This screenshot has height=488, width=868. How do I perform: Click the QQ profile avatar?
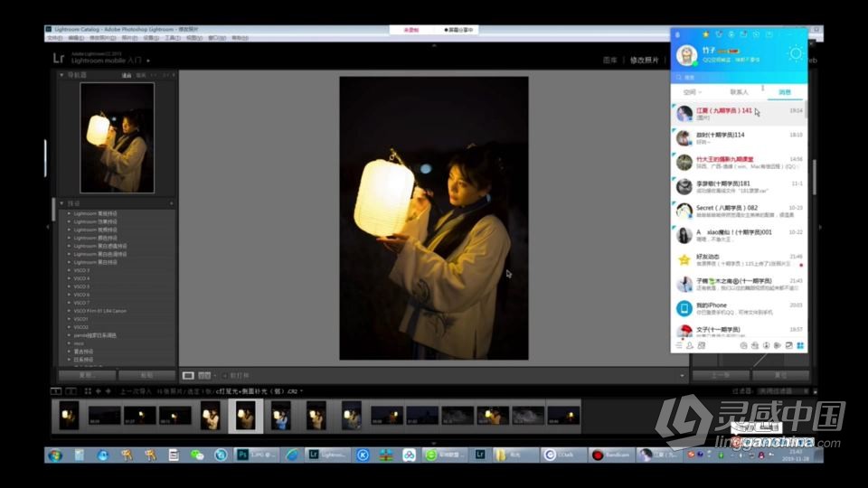tap(686, 55)
